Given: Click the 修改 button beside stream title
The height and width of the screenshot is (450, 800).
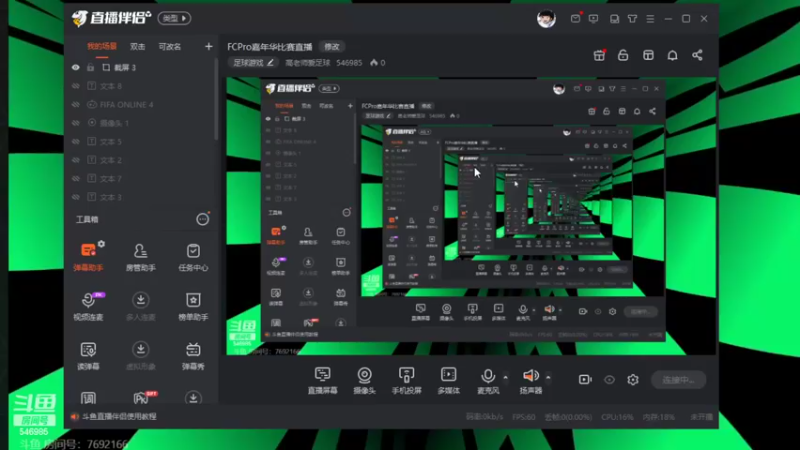Looking at the screenshot, I should [332, 46].
